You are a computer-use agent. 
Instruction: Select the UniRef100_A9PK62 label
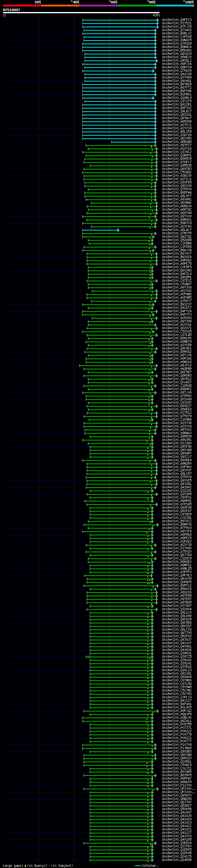(176, 260)
